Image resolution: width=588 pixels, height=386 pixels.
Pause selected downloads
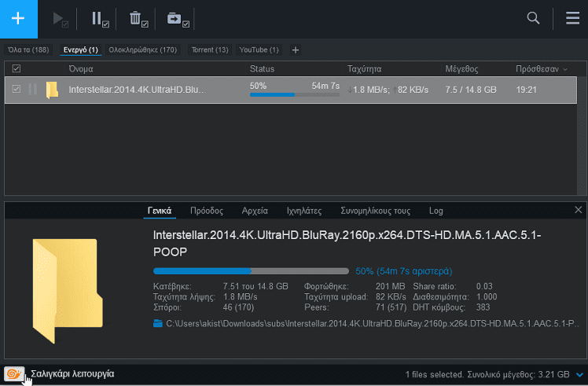(x=100, y=19)
